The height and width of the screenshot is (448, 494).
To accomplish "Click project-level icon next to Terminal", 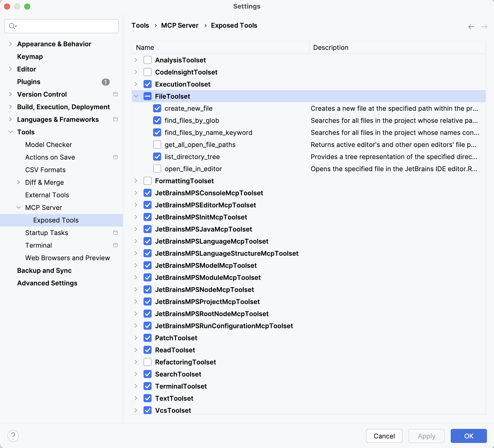I will (116, 245).
